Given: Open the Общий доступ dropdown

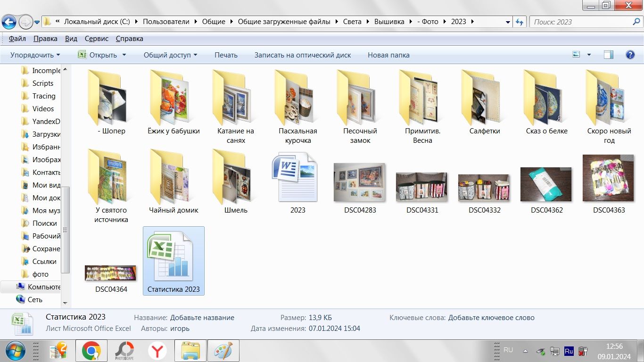Looking at the screenshot, I should (170, 55).
